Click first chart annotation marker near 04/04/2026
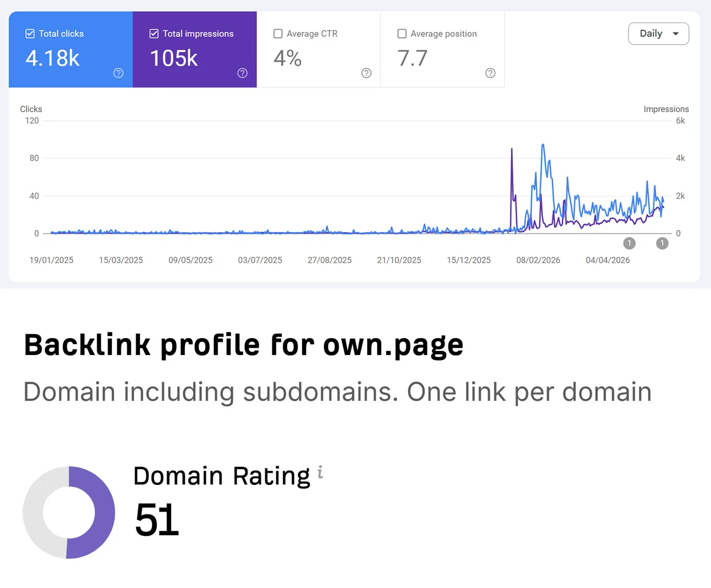Image resolution: width=711 pixels, height=588 pixels. (629, 243)
